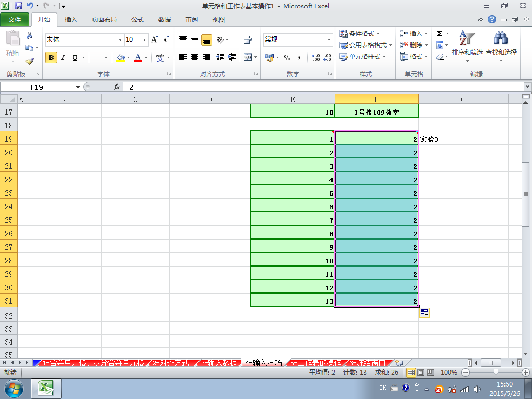Screen dimensions: 532x399
Task: Click the Clear eraser icon
Action: click(440, 57)
